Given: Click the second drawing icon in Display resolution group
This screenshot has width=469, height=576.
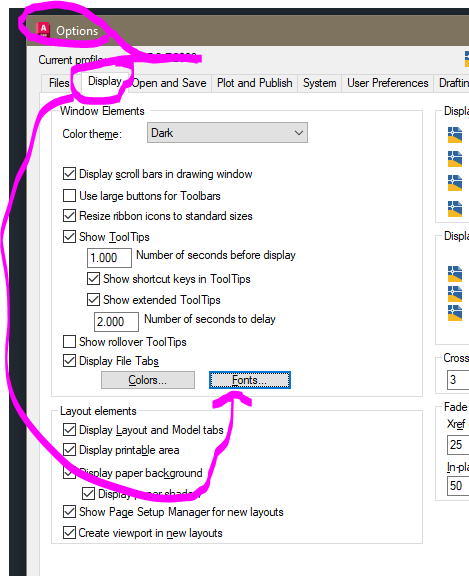Looking at the screenshot, I should coord(455,159).
